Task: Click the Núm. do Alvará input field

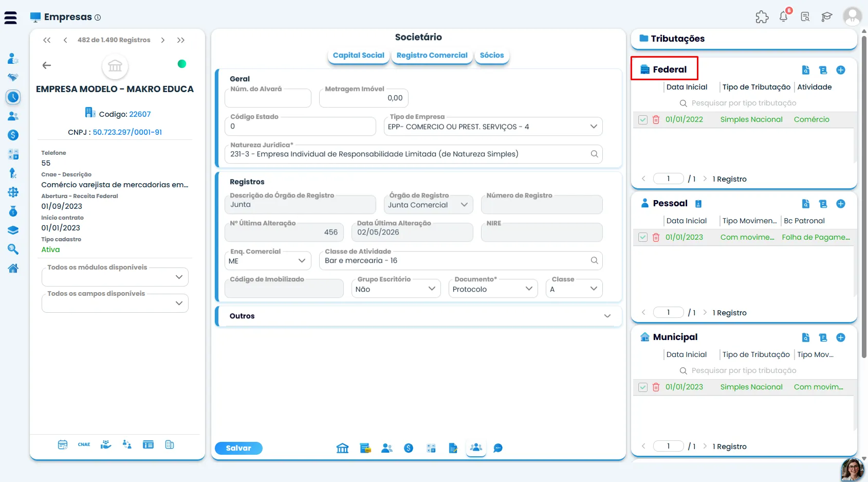Action: [x=268, y=98]
